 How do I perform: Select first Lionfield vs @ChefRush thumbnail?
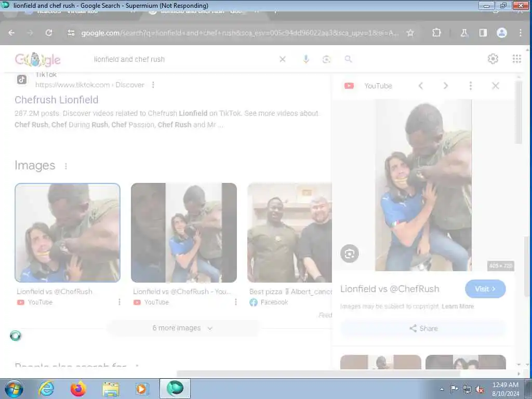point(68,233)
